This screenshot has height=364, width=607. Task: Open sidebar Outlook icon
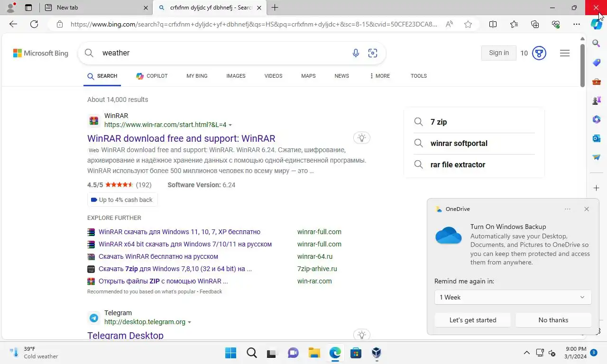click(x=597, y=138)
